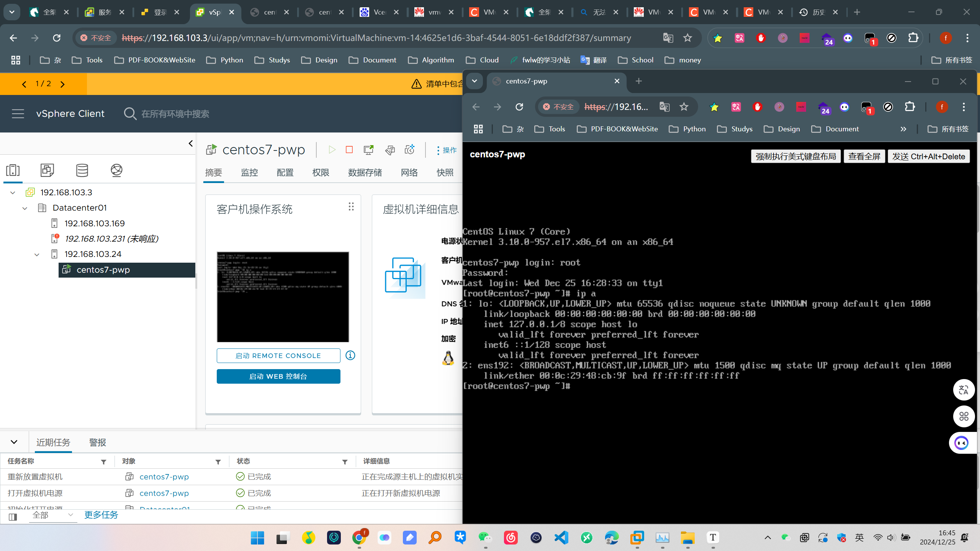Collapse the left inventory sidebar
The width and height of the screenshot is (980, 551).
[190, 144]
